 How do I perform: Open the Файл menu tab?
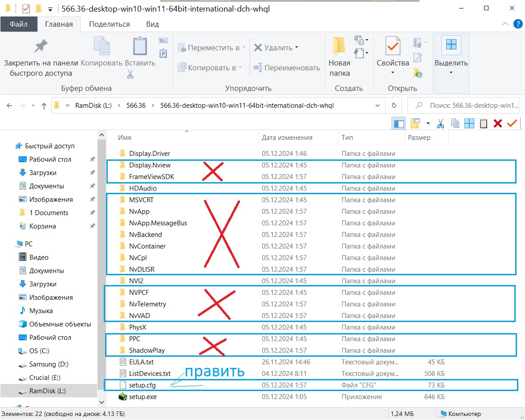click(x=19, y=24)
